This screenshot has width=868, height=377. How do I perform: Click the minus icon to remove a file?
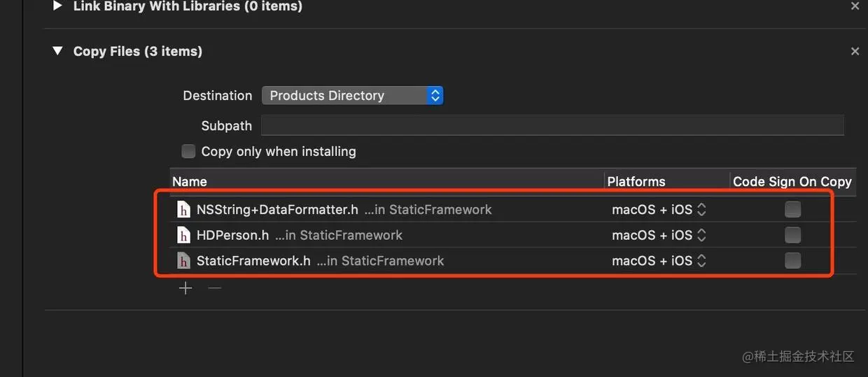215,288
